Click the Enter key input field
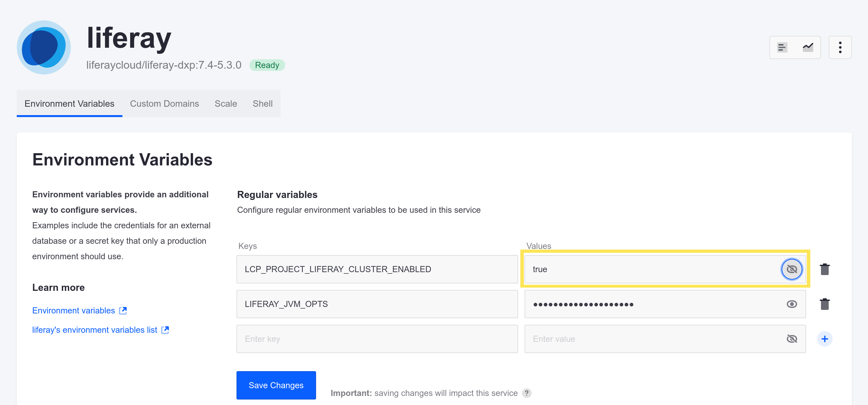 click(x=377, y=339)
